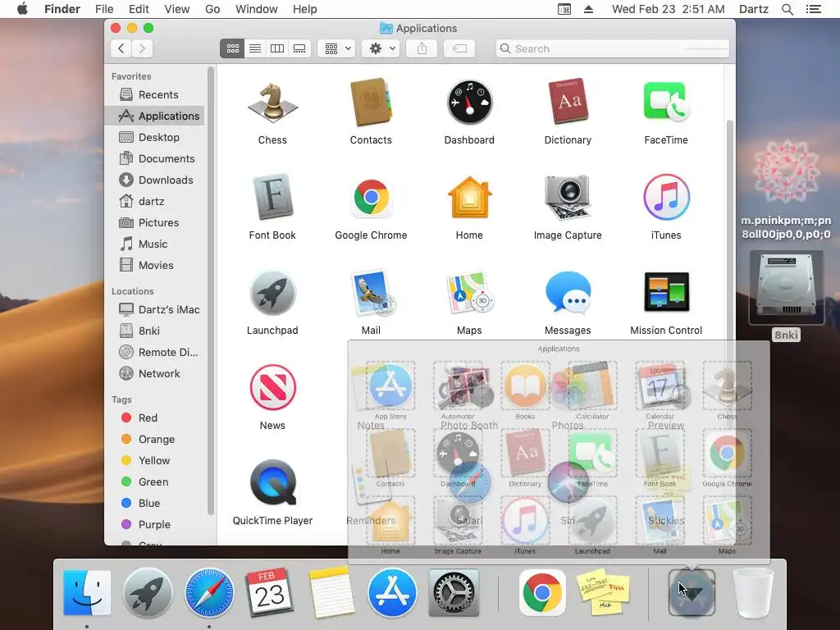840x630 pixels.
Task: Go back in Finder history
Action: pos(121,48)
